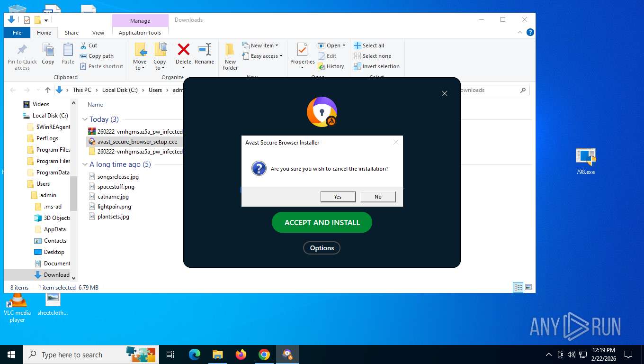The width and height of the screenshot is (644, 364).
Task: Select songsrelease.jpg file
Action: 118,176
